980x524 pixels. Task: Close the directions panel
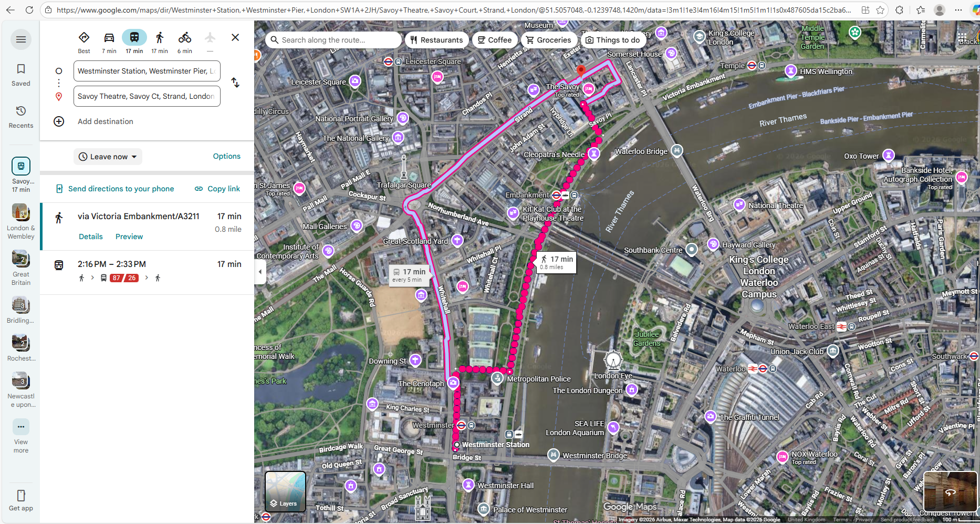point(235,37)
